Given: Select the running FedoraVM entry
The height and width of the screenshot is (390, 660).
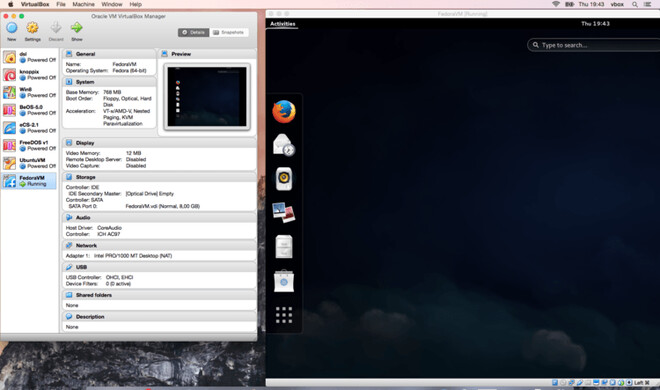Looking at the screenshot, I should [x=29, y=181].
